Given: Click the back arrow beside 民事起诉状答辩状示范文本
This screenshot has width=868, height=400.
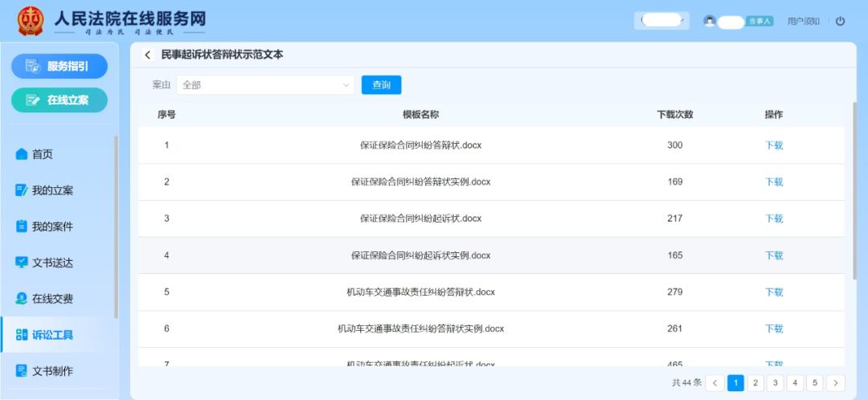Looking at the screenshot, I should [x=148, y=55].
